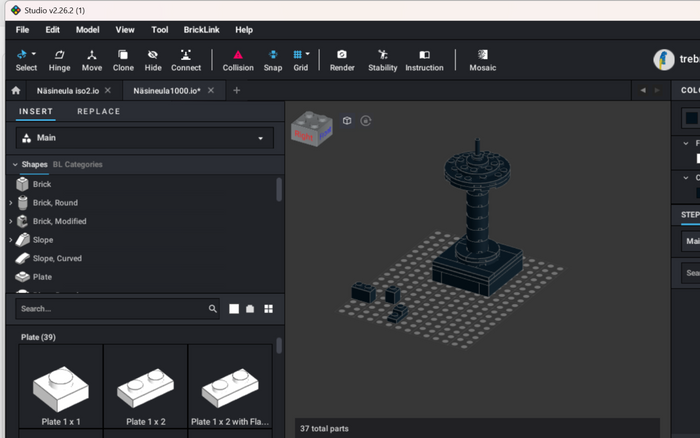
Task: Select the Plate 1 x 2 part
Action: tap(146, 387)
